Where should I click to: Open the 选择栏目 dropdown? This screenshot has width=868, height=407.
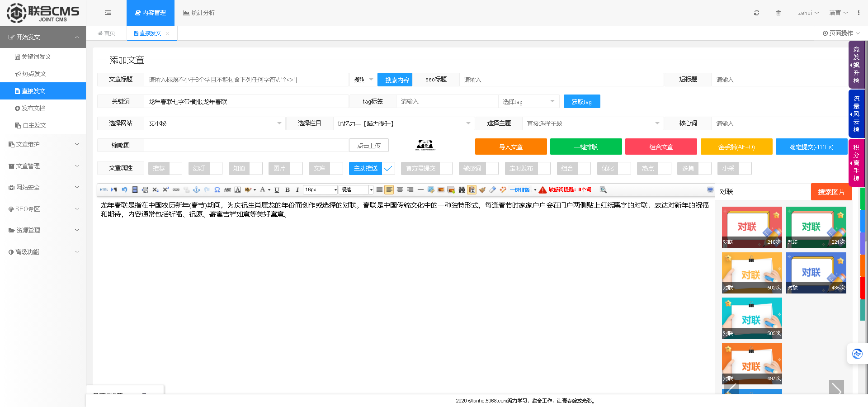click(x=403, y=123)
